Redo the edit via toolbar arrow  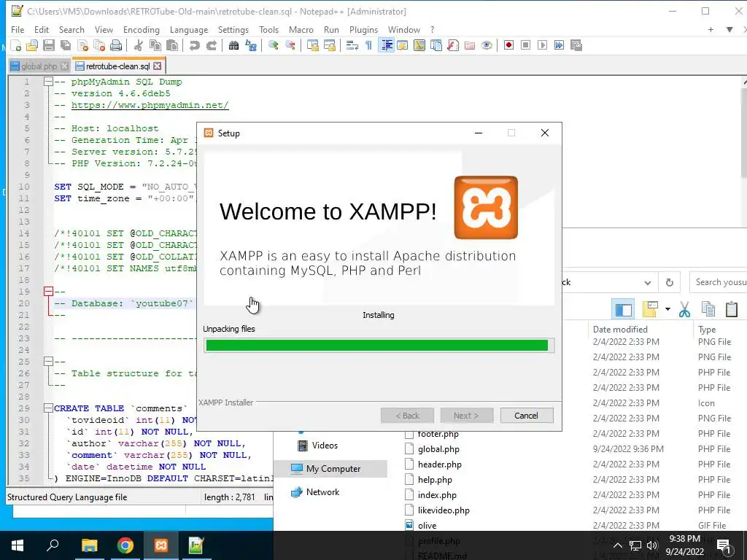click(211, 45)
